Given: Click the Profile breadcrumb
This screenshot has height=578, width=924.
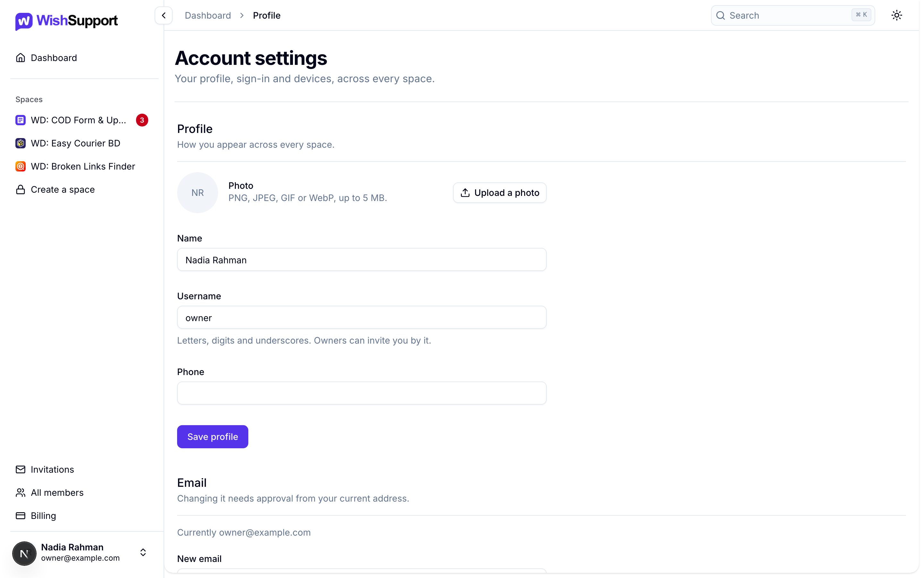Looking at the screenshot, I should click(267, 16).
